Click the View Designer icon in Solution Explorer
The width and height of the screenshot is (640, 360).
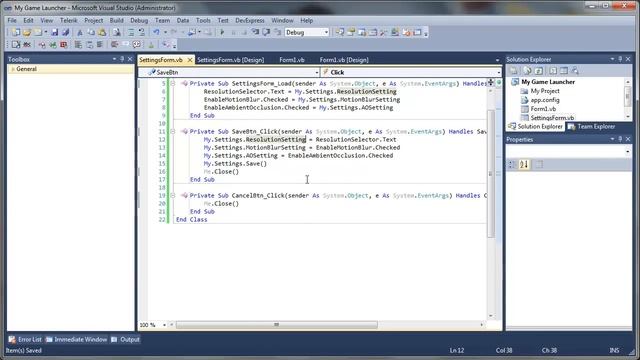(x=564, y=71)
